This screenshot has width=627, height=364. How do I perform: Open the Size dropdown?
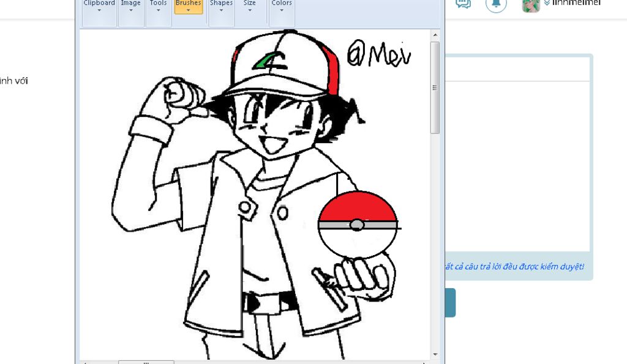click(250, 7)
